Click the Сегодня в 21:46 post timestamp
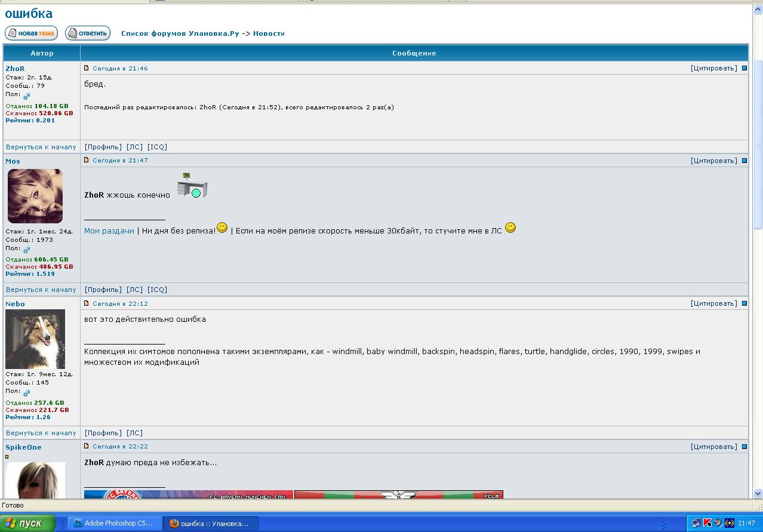The height and width of the screenshot is (532, 763). pyautogui.click(x=120, y=69)
